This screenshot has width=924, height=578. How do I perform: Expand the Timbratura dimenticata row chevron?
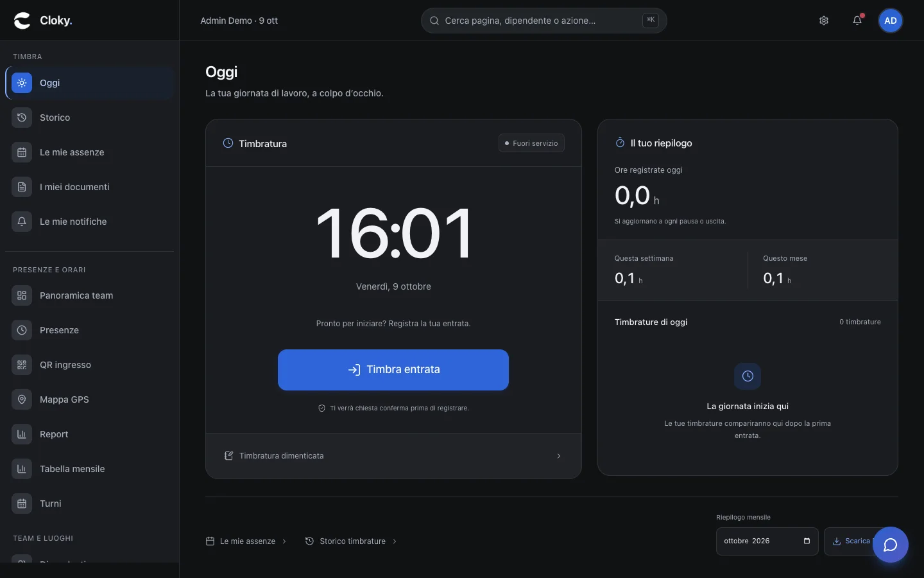click(x=559, y=456)
